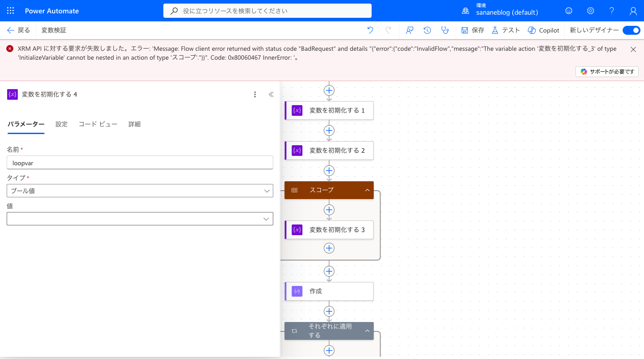Open more options for 変数を初期化する 4
The height and width of the screenshot is (359, 644).
(255, 94)
